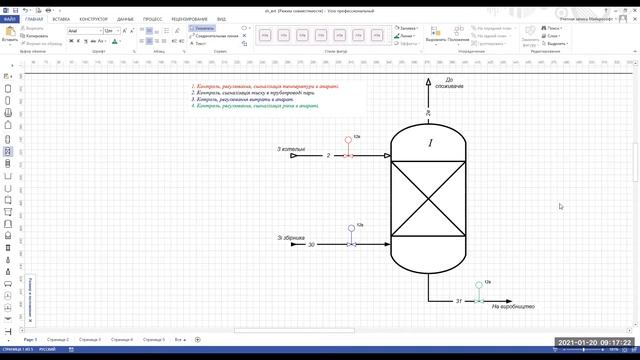Open the Положение position dropdown

click(x=458, y=35)
